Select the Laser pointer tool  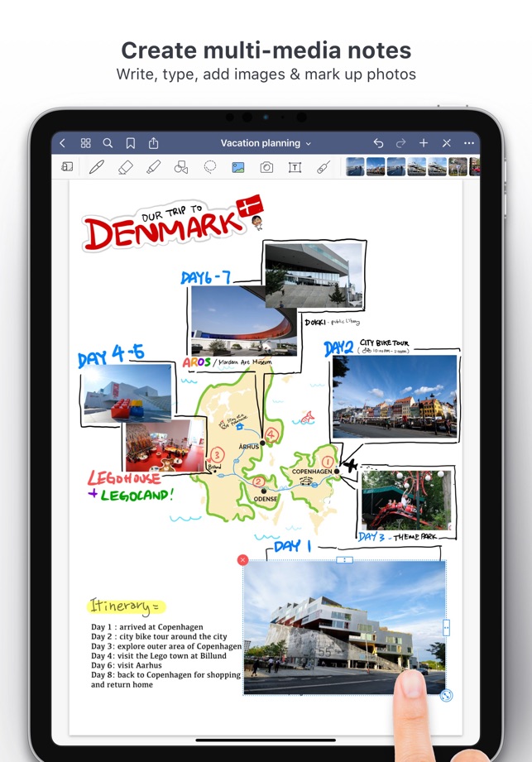coord(323,167)
